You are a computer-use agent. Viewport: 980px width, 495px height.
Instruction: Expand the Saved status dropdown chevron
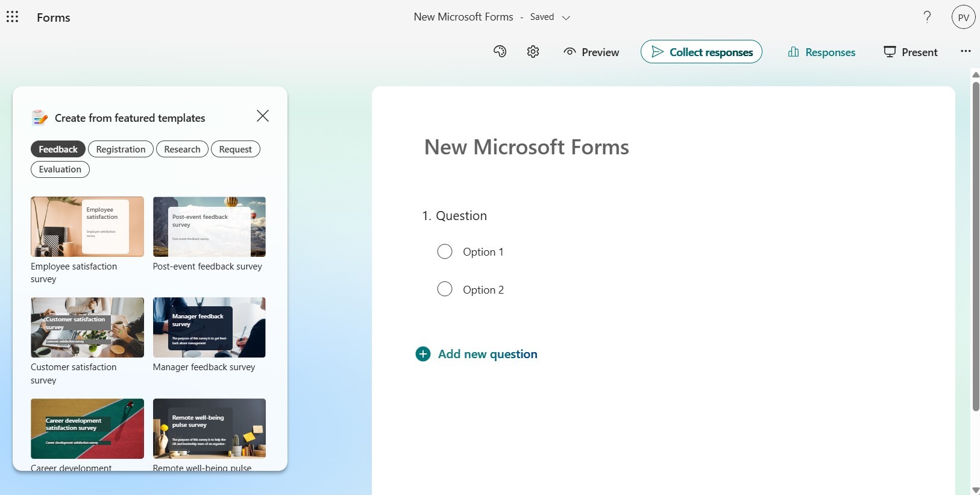pos(566,17)
